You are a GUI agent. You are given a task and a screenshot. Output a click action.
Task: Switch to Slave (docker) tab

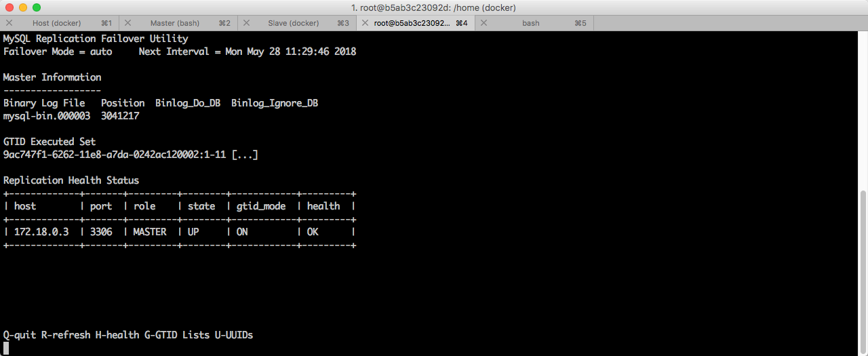[x=298, y=23]
